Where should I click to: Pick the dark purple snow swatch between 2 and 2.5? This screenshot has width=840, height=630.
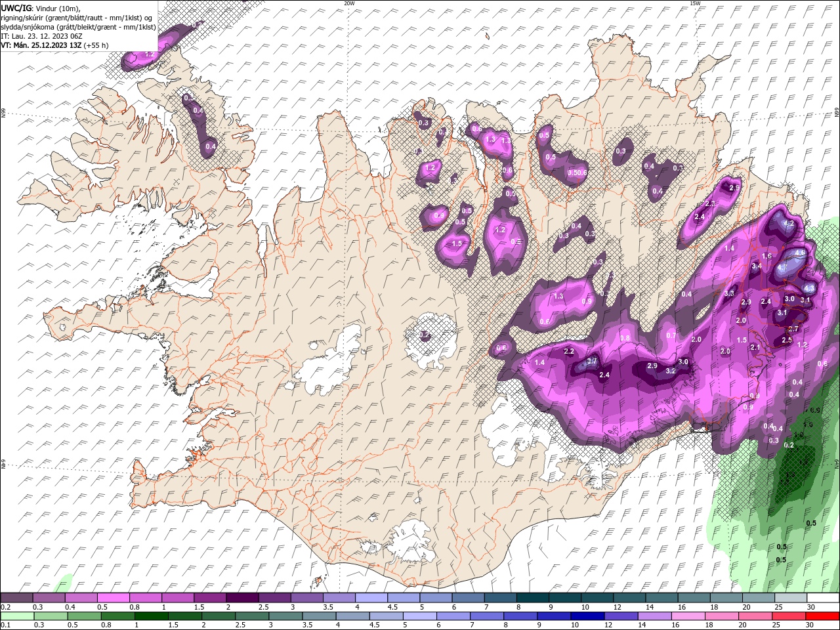[241, 598]
